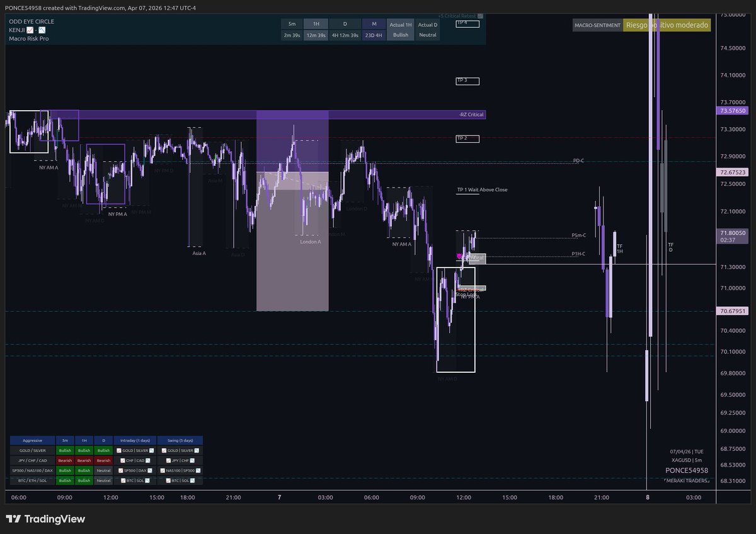Click rising-chart icon in Intraday GOLD | SILVER cell
756x534 pixels.
[x=118, y=450]
